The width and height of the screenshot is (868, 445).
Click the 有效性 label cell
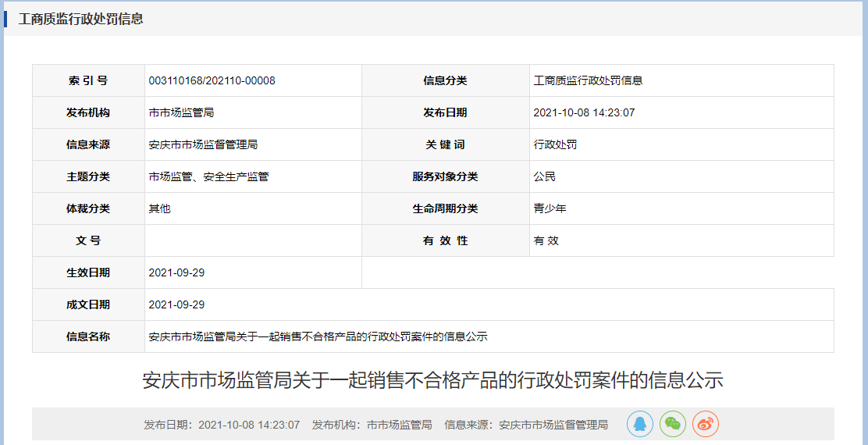(x=446, y=240)
